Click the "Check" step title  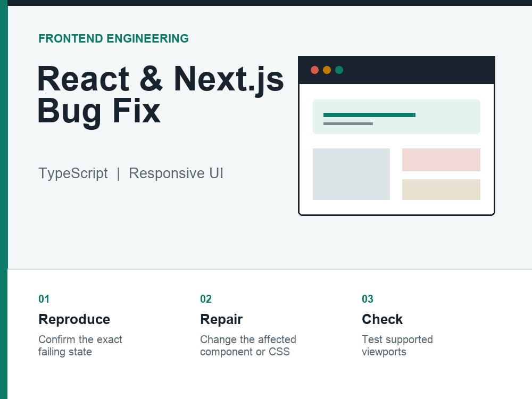coord(382,319)
